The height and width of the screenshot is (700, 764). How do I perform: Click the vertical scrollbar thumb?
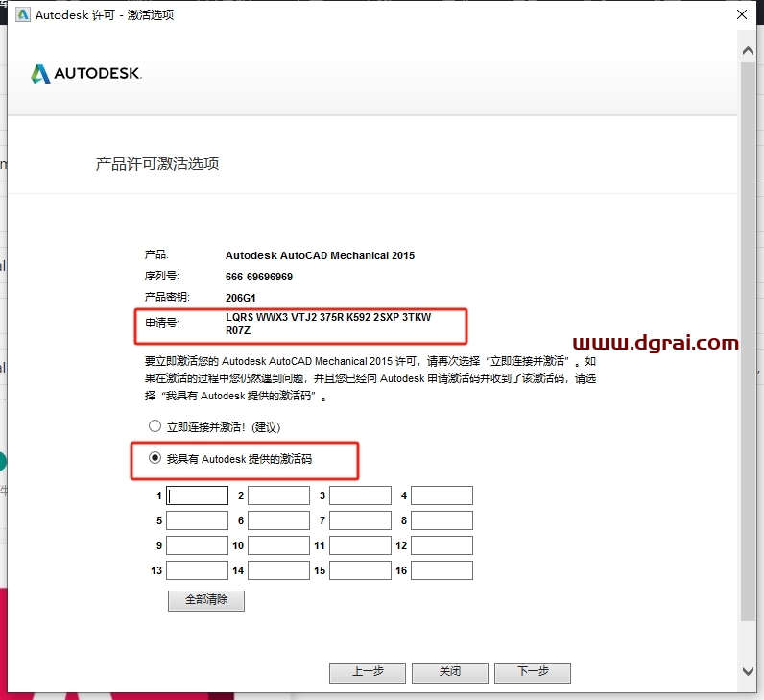pos(748,341)
